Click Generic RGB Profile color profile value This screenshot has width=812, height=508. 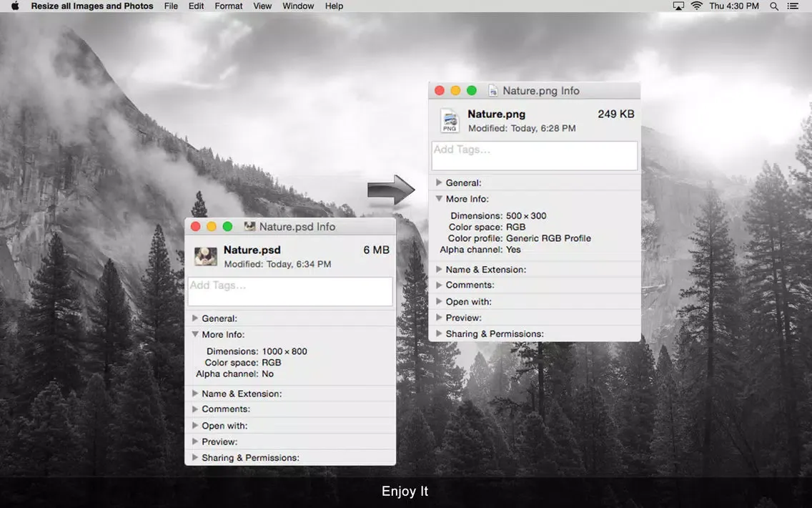click(x=548, y=238)
